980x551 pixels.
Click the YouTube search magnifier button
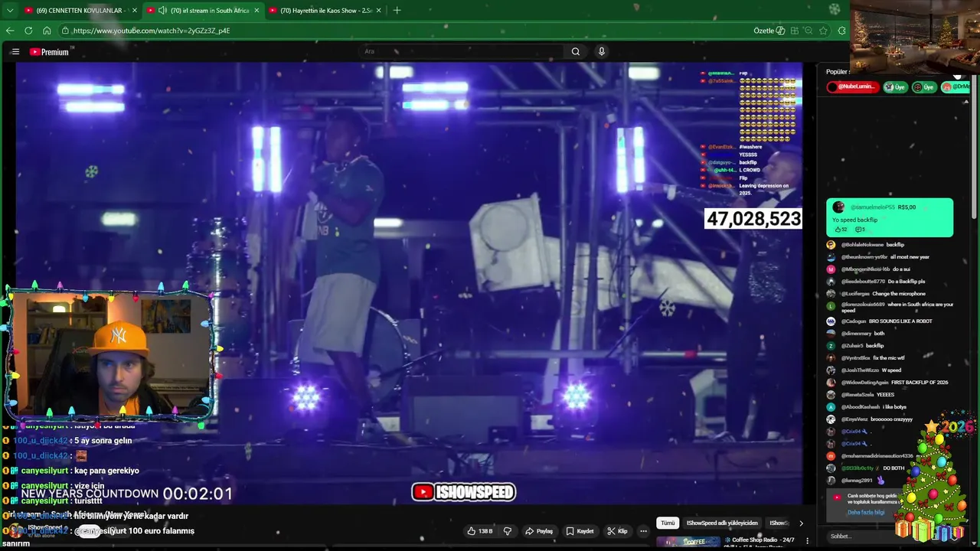[x=576, y=51]
